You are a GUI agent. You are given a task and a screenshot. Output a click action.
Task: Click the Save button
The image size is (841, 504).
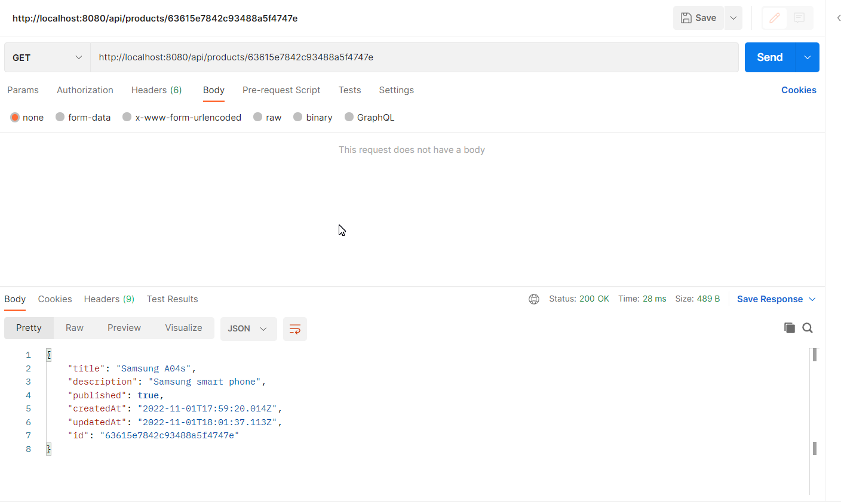pos(698,18)
